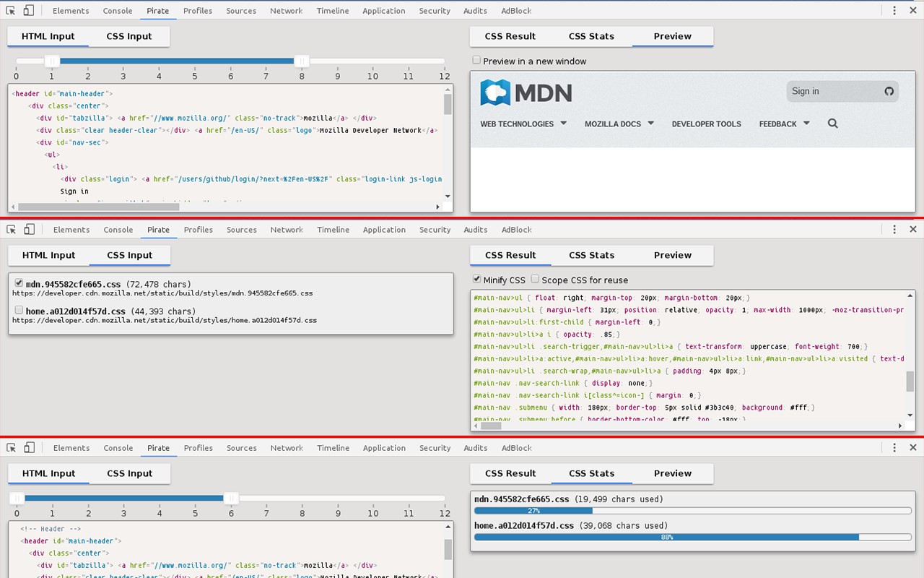
Task: Click the MDN logo in preview
Action: tap(526, 92)
